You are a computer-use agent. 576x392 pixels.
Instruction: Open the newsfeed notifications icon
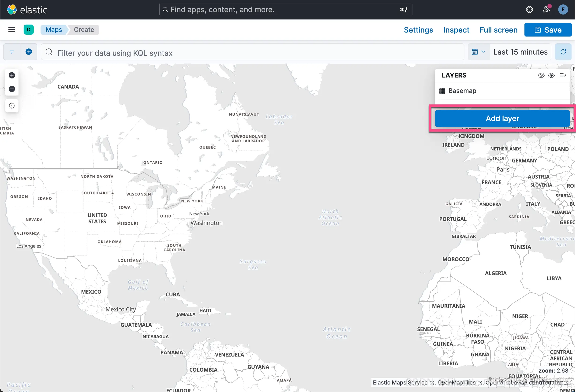coord(546,10)
